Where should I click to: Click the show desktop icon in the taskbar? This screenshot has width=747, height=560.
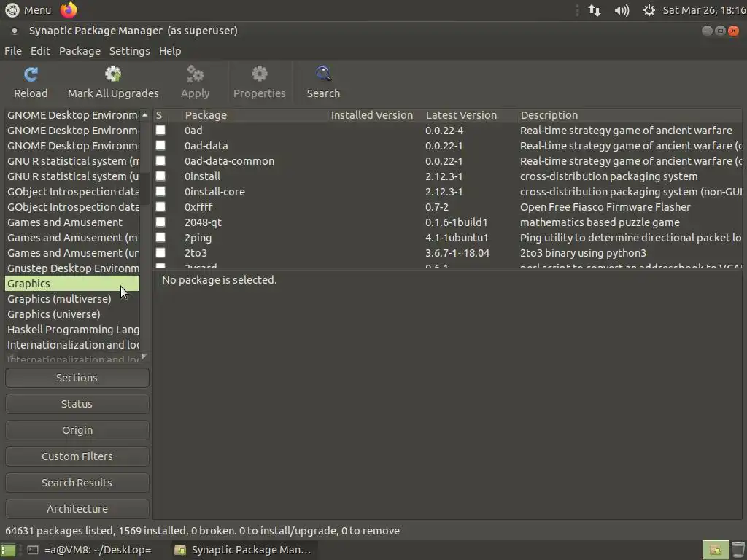(x=8, y=550)
